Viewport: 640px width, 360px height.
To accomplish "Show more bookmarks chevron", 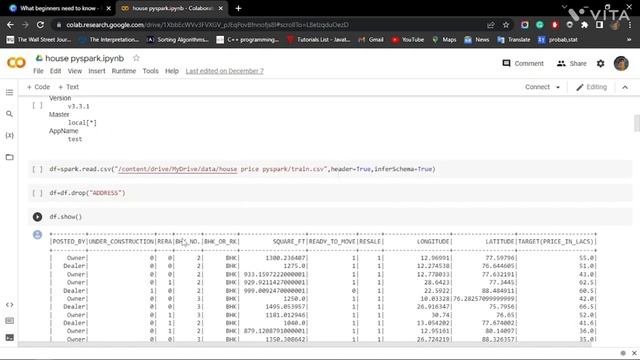I will point(629,40).
